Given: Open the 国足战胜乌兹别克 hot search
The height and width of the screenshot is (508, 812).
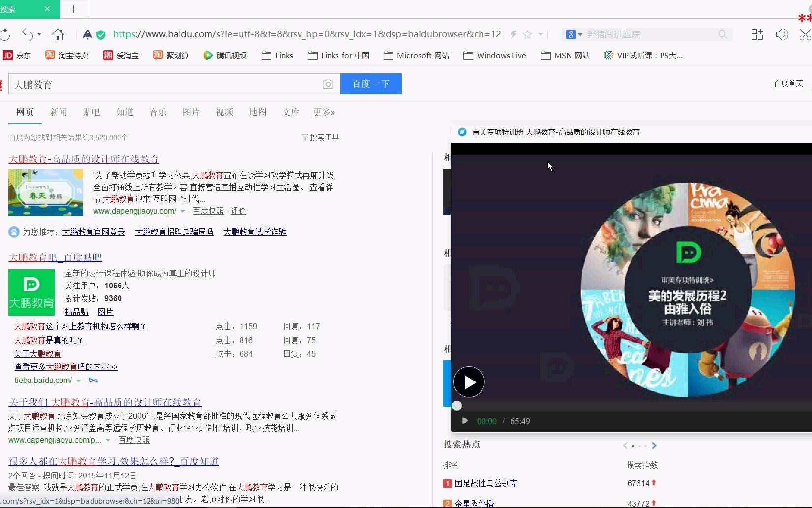Looking at the screenshot, I should point(486,483).
